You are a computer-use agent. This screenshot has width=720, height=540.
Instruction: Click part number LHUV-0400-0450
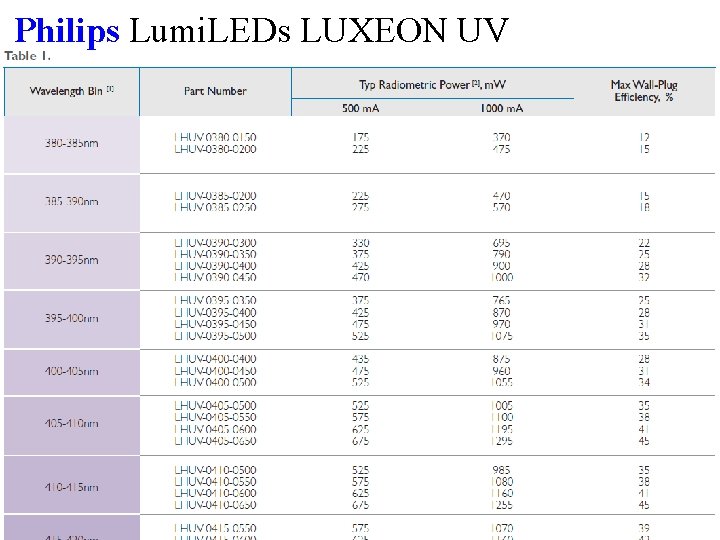tap(215, 371)
